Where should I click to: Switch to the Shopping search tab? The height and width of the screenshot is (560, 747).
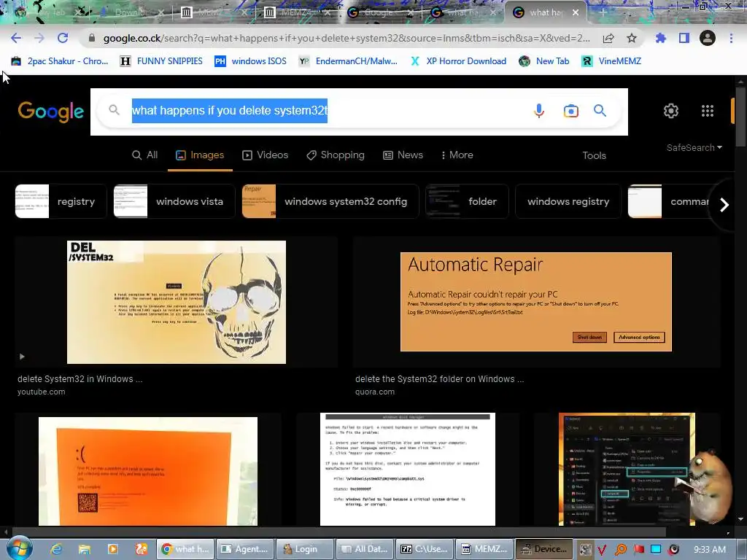[x=336, y=155]
